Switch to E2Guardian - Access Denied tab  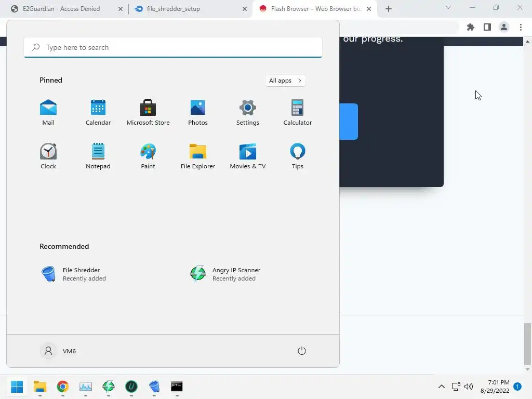(x=61, y=9)
